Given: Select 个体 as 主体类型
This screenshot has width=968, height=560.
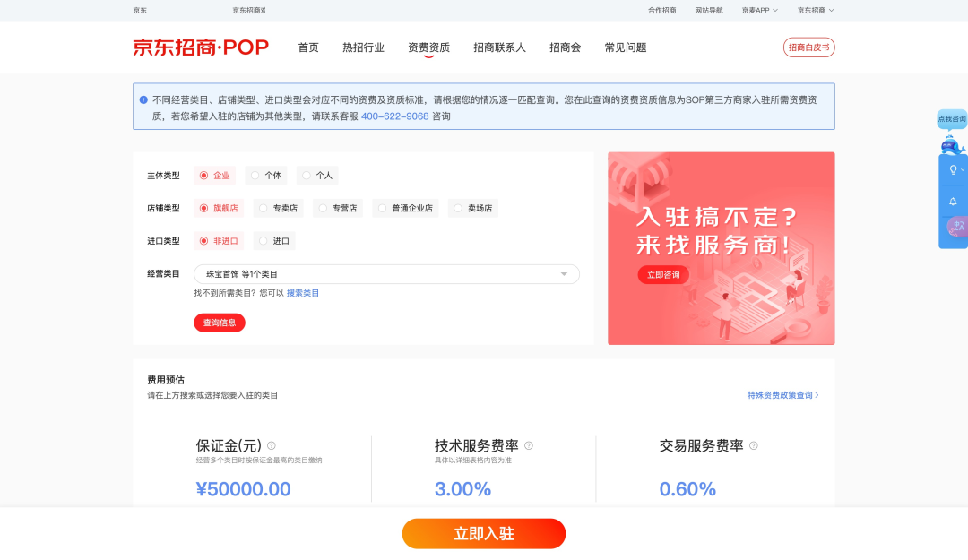Looking at the screenshot, I should 266,176.
